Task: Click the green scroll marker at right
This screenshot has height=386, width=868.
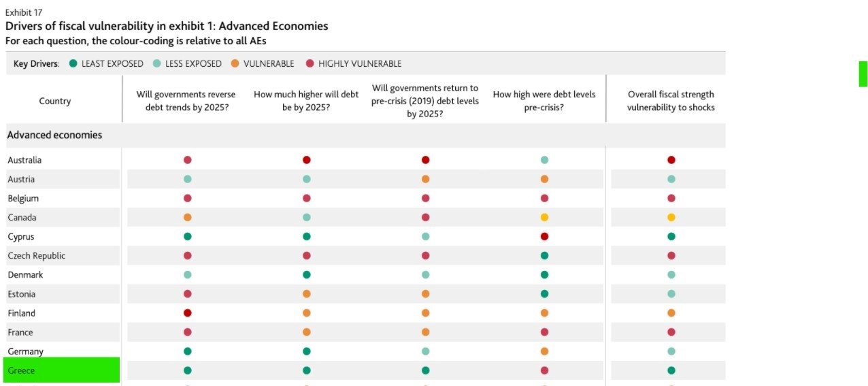Action: click(863, 74)
